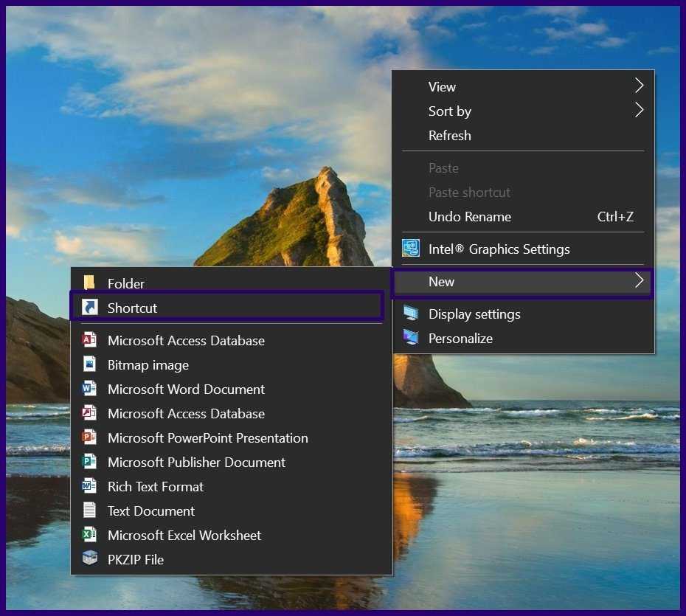686x616 pixels.
Task: Create a new Text Document
Action: pos(151,511)
